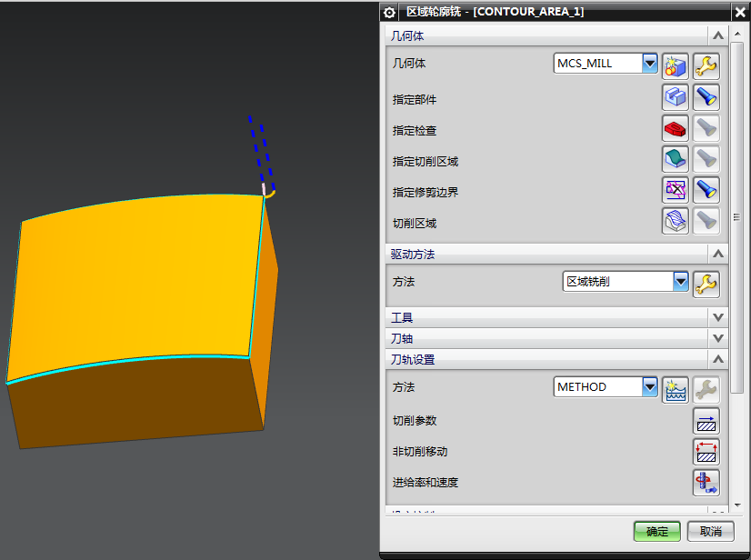751x560 pixels.
Task: Open 非切削移动 non-cutting moves
Action: coord(706,452)
